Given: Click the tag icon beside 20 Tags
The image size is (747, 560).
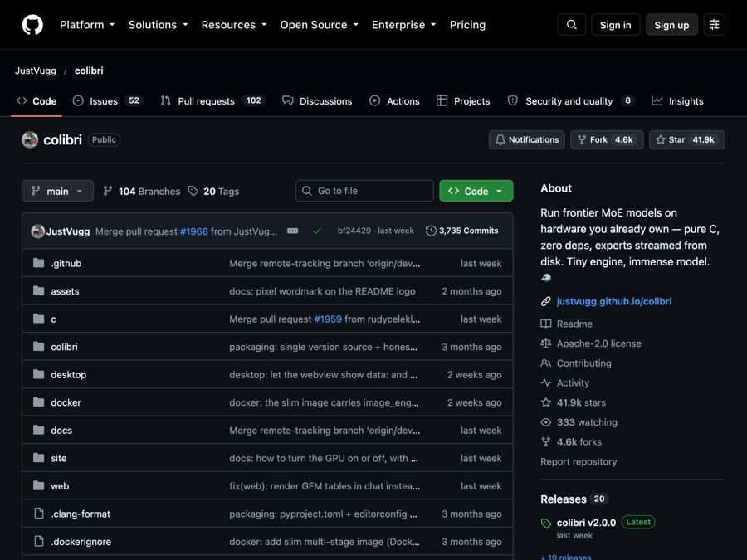Looking at the screenshot, I should [x=193, y=191].
